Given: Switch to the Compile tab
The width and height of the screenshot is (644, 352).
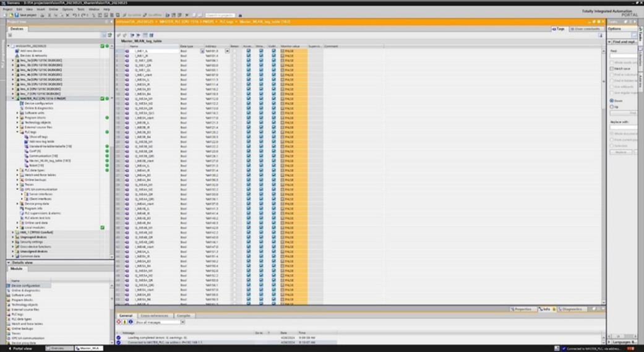Looking at the screenshot, I should [183, 316].
